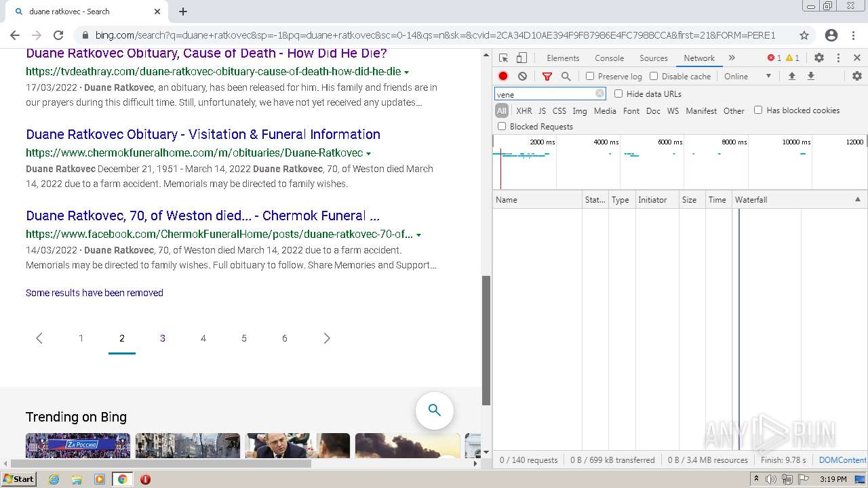Show hidden system tray icons
The image size is (868, 488).
point(756,479)
